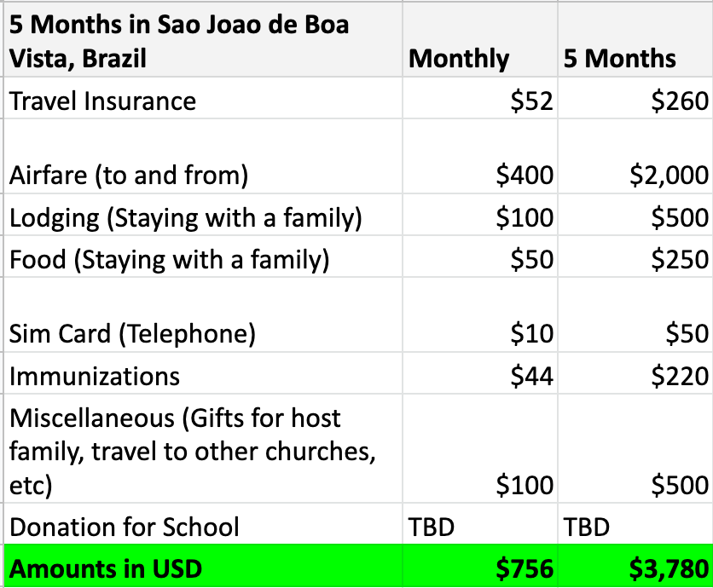This screenshot has height=588, width=713.
Task: Select the Lodging (Staying with a family) cell
Action: point(186,217)
